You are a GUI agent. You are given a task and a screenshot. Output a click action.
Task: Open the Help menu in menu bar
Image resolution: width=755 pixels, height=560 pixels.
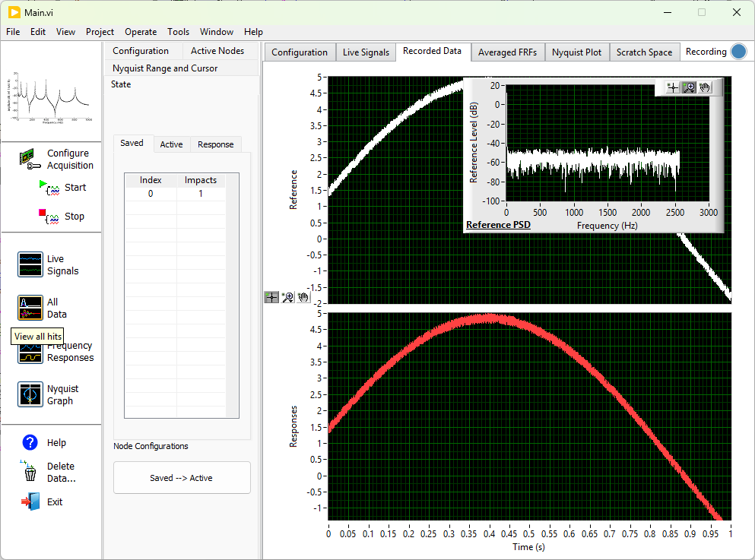(x=253, y=32)
